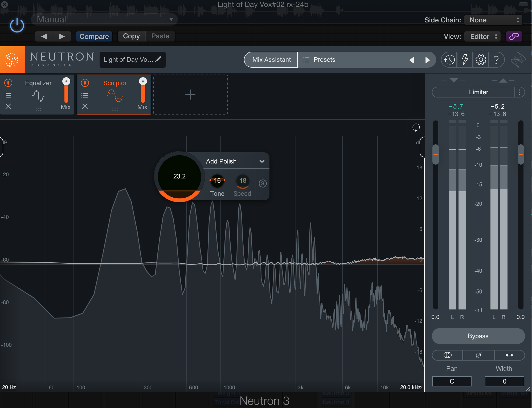Select previous Neutron preset arrow

tap(412, 60)
